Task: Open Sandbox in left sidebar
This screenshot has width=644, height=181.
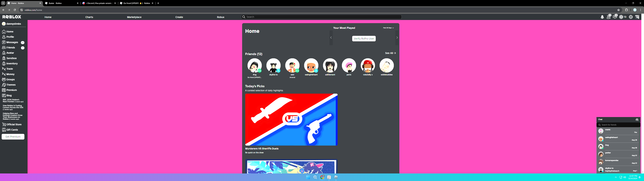Action: [11, 58]
